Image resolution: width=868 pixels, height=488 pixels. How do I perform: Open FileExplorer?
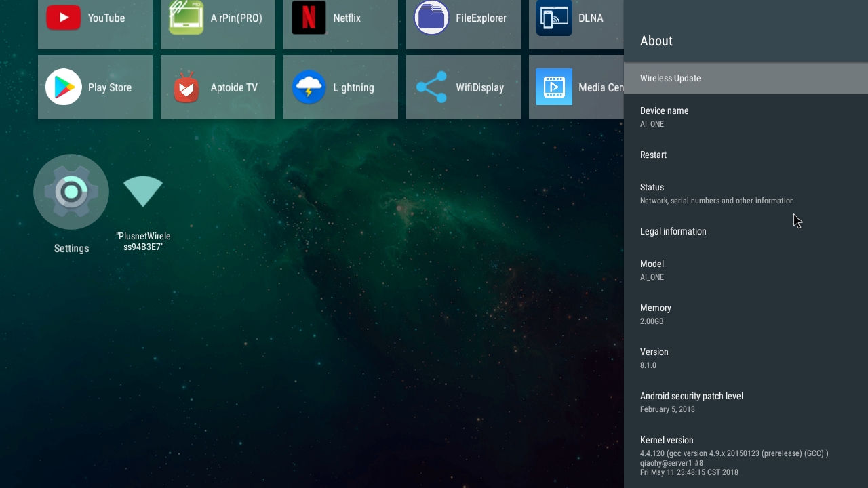[x=463, y=18]
